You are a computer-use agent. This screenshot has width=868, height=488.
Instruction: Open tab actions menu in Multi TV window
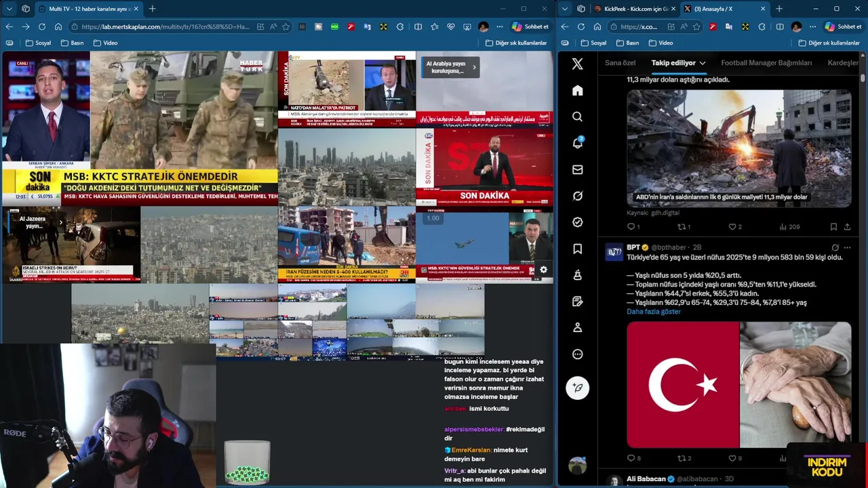[9, 9]
